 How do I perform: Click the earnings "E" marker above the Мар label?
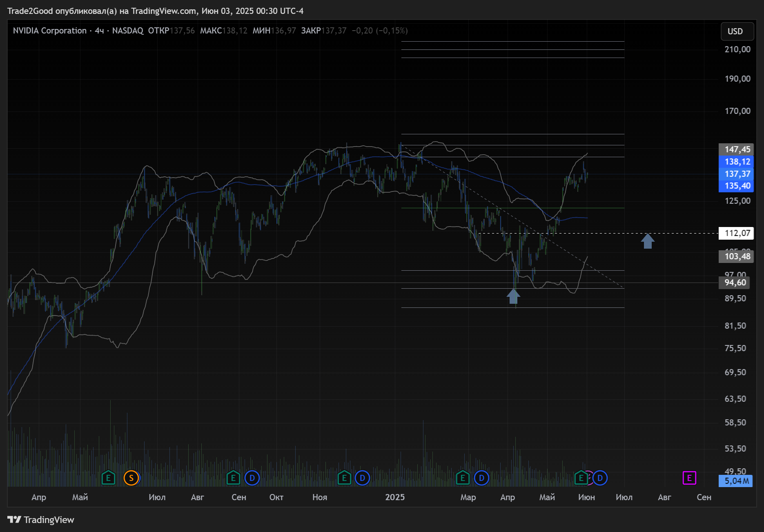pyautogui.click(x=463, y=478)
